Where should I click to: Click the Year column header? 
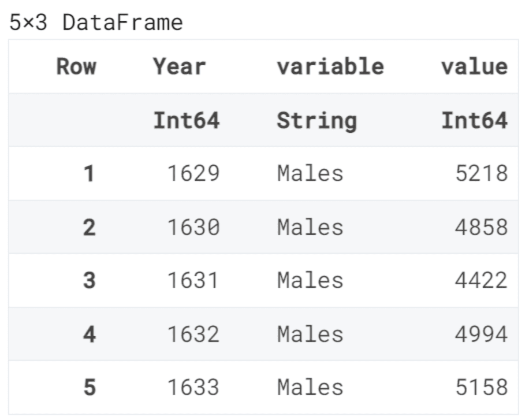tap(179, 67)
